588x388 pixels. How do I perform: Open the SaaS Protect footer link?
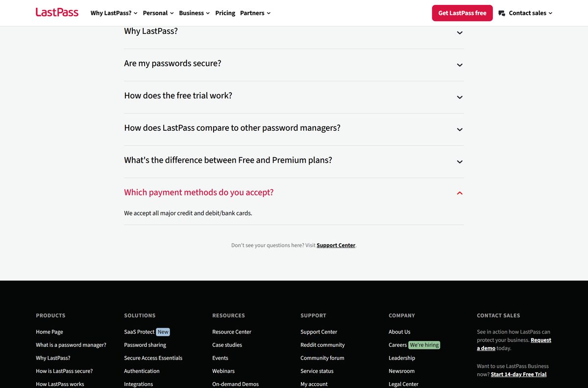[139, 332]
